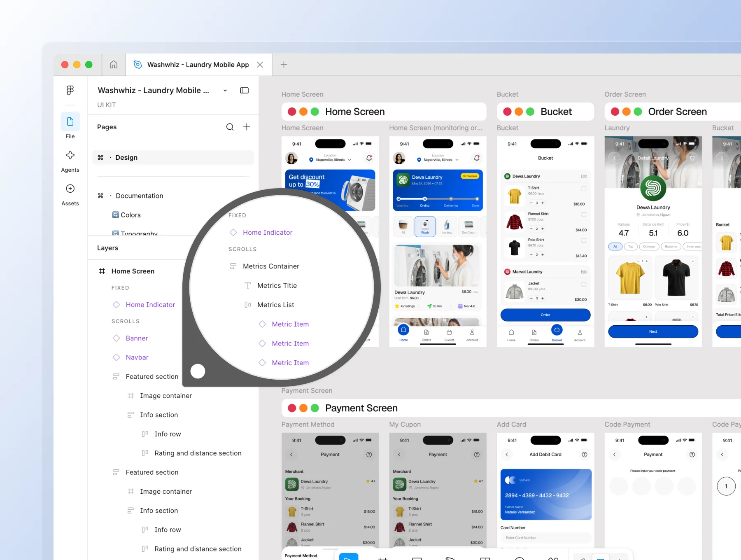Image resolution: width=741 pixels, height=560 pixels.
Task: Tick the T-Shirt checkbox in Bucket
Action: point(584,189)
